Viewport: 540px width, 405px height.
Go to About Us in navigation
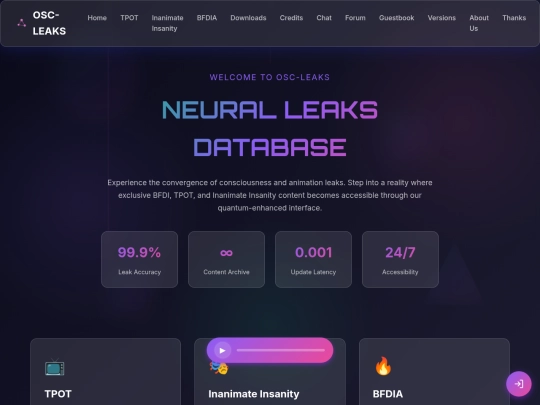pyautogui.click(x=479, y=23)
